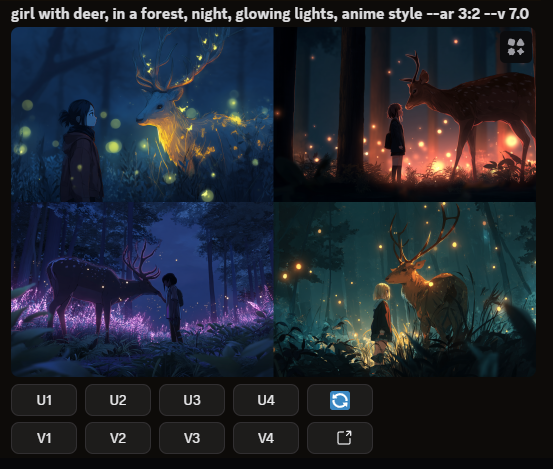Request variations with the V4 button
The height and width of the screenshot is (469, 553).
[x=266, y=438]
